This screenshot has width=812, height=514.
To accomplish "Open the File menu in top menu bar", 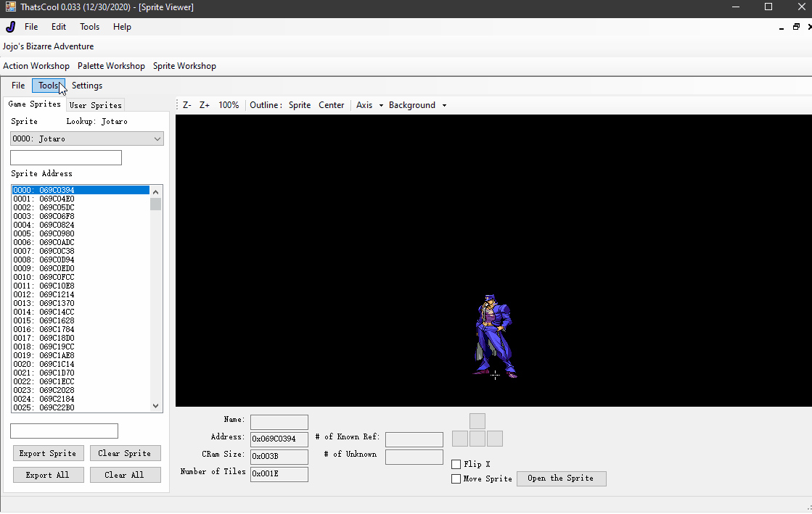I will pos(31,27).
